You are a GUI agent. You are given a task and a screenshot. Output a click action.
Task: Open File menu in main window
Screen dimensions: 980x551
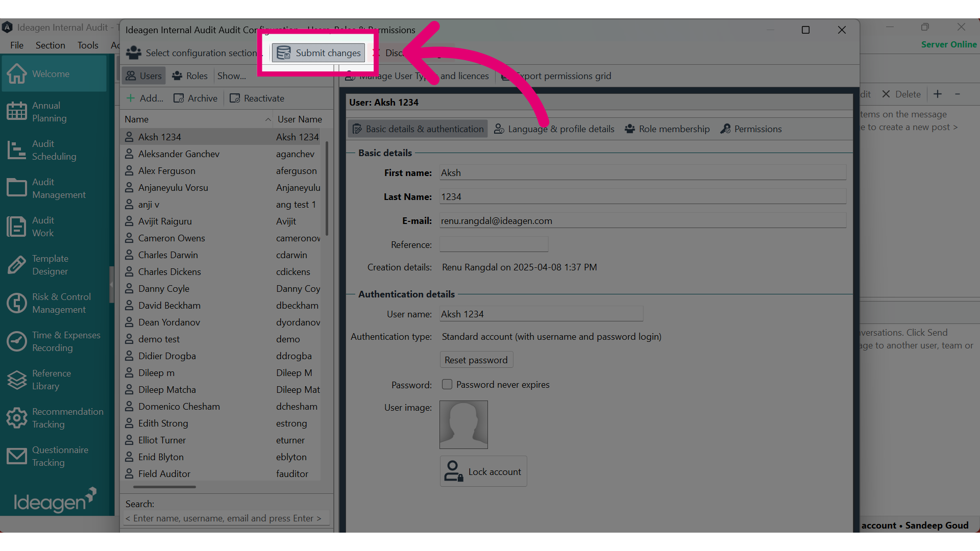pyautogui.click(x=17, y=45)
